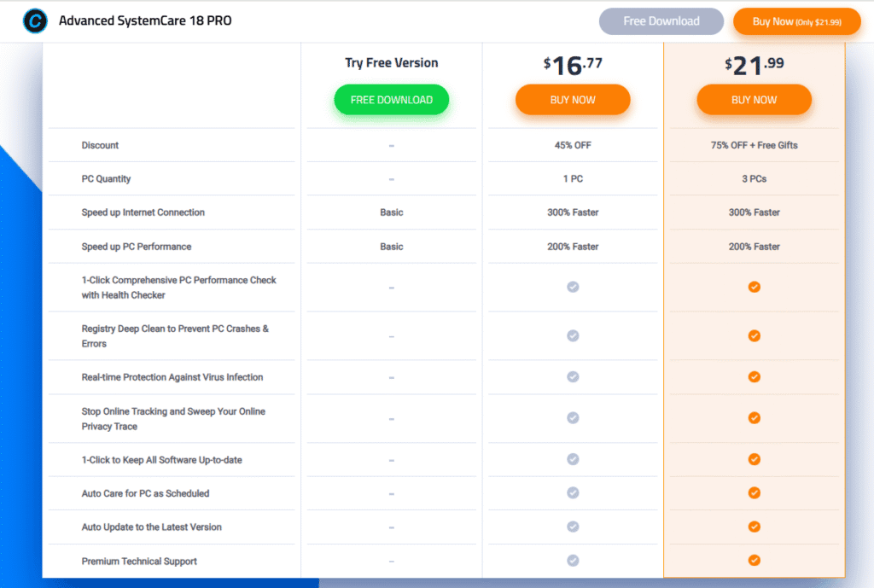Click the Advanced SystemCare 18 PRO title
This screenshot has height=588, width=874.
coord(145,20)
